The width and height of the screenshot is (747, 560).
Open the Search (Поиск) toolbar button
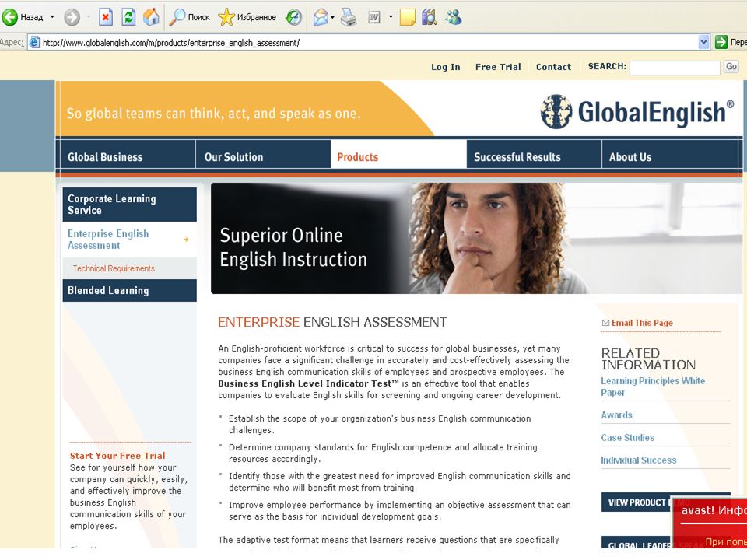pos(190,18)
